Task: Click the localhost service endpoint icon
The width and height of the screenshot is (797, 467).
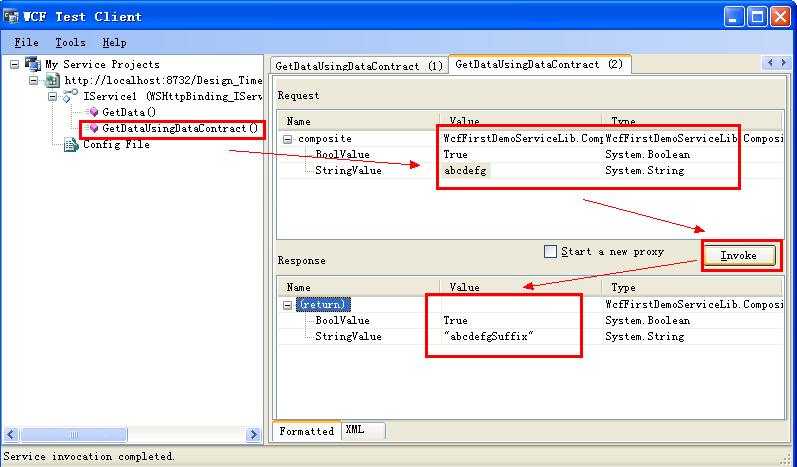Action: click(x=51, y=80)
